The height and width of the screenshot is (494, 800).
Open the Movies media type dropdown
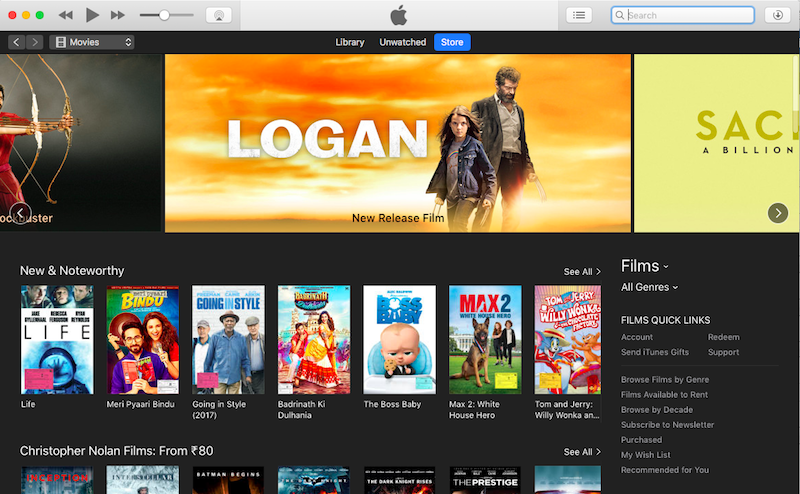pyautogui.click(x=92, y=42)
